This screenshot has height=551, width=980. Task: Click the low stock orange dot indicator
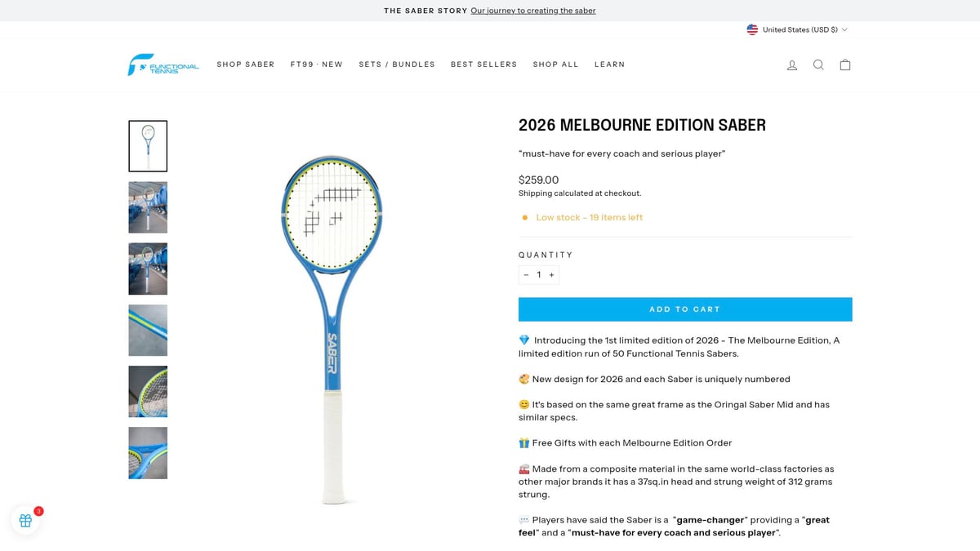tap(523, 217)
